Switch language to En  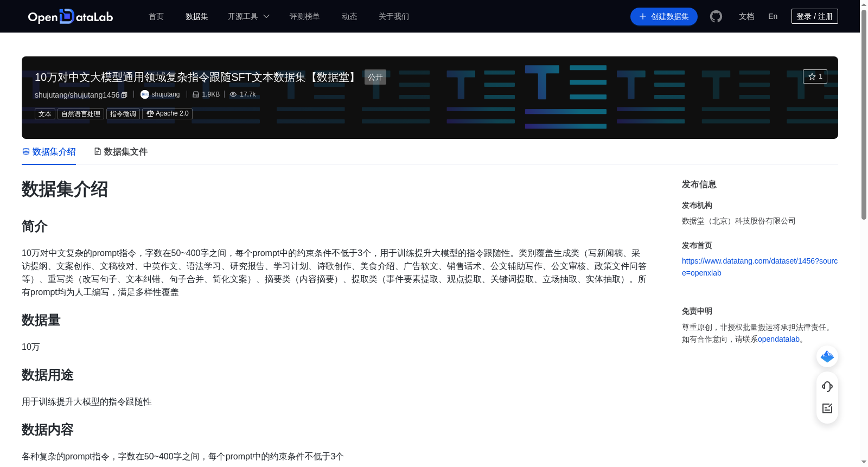click(x=773, y=16)
